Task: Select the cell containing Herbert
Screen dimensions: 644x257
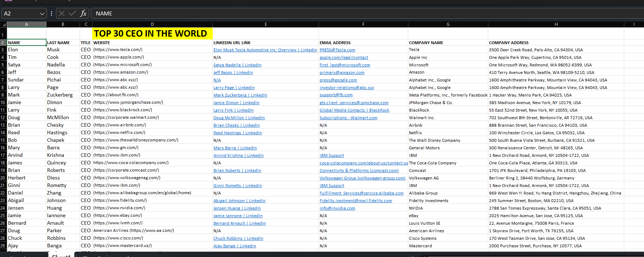Action: coord(27,178)
